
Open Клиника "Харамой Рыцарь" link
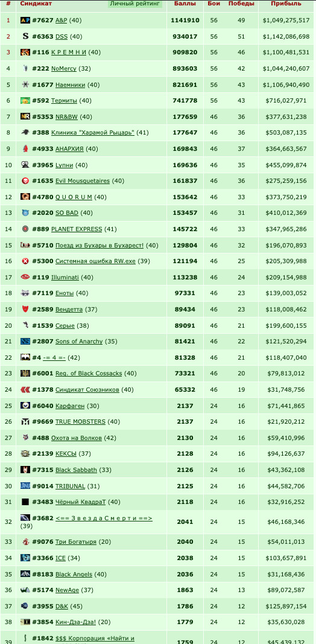[93, 133]
